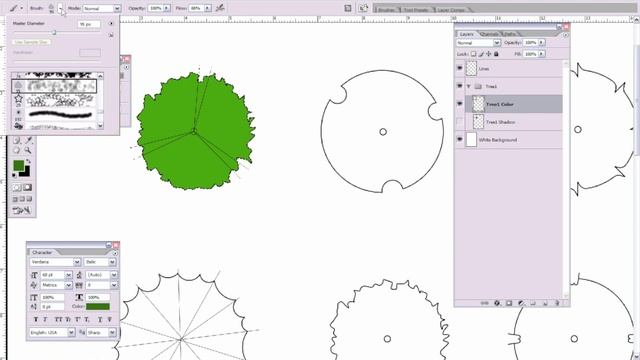Create a new layer in Layers panel
The height and width of the screenshot is (360, 640).
(545, 303)
